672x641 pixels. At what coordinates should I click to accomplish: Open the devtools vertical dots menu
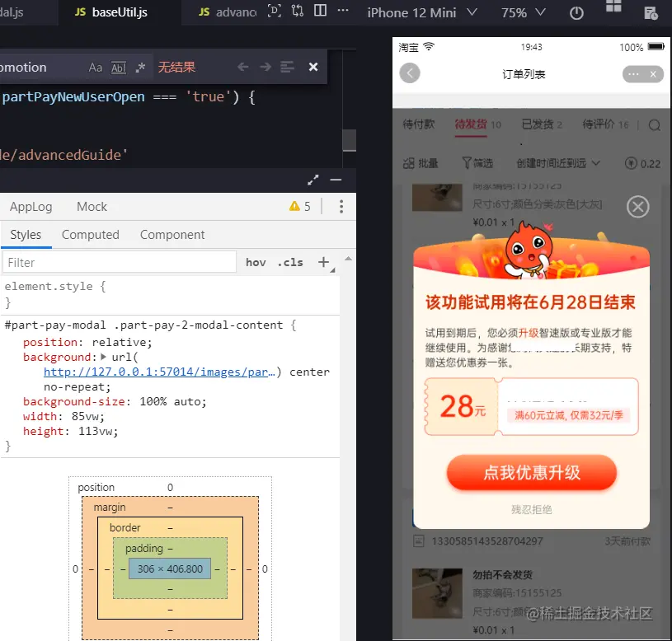tap(341, 206)
